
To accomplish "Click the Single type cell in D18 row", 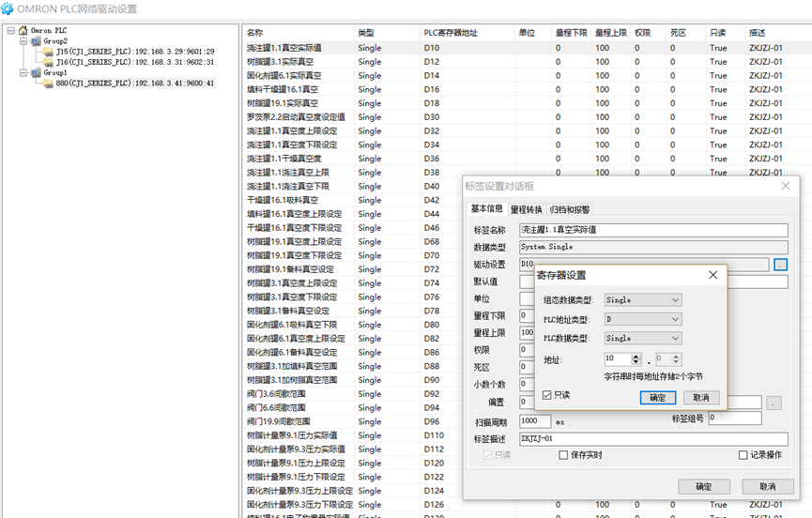I will 370,103.
